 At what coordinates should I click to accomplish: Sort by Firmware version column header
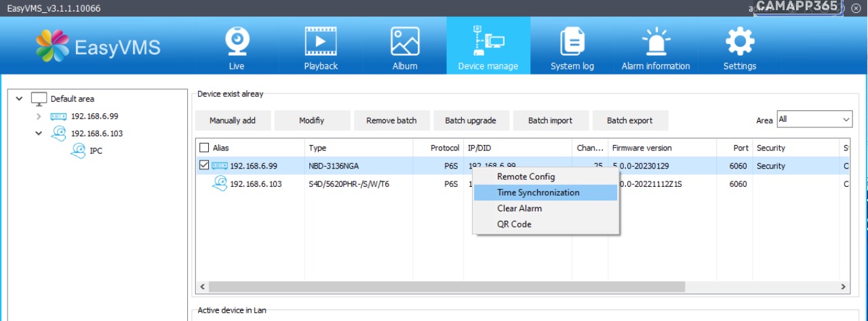642,148
